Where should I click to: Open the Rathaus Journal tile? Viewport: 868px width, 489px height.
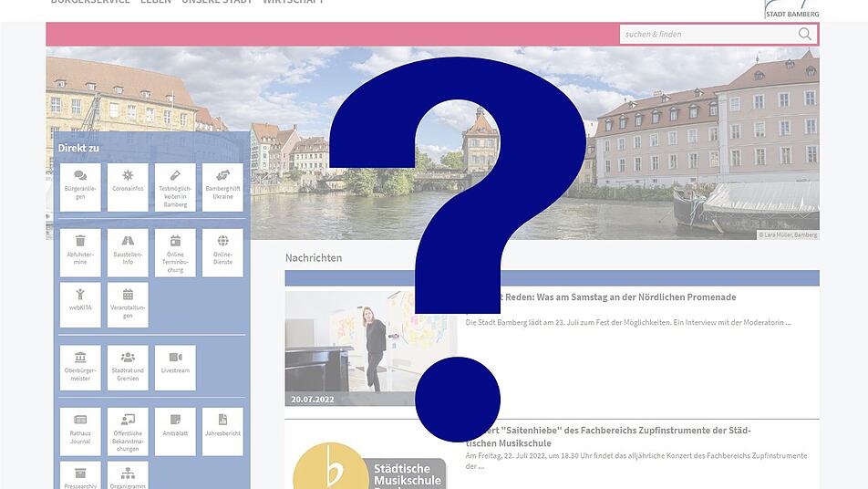pyautogui.click(x=80, y=432)
